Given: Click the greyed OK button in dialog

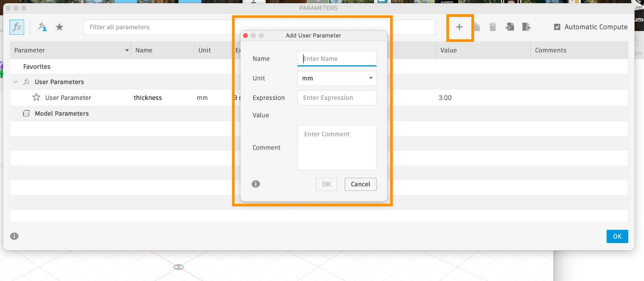Looking at the screenshot, I should (x=326, y=184).
